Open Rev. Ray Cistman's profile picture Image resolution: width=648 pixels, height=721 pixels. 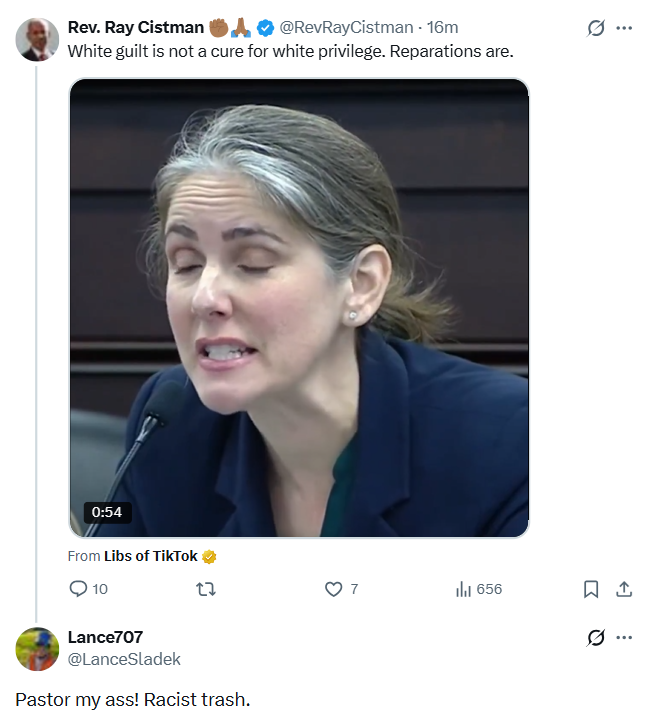[37, 40]
